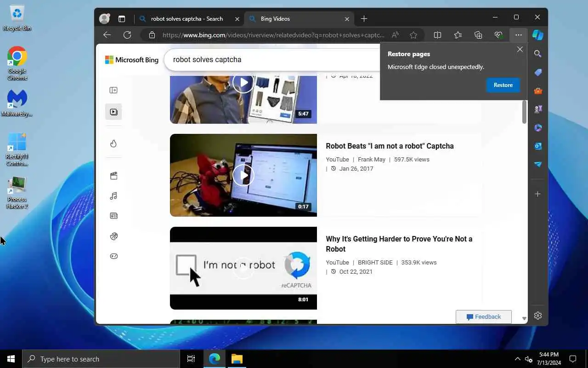Open Browser essentials heart icon
Viewport: 588px width, 368px height.
[x=498, y=35]
